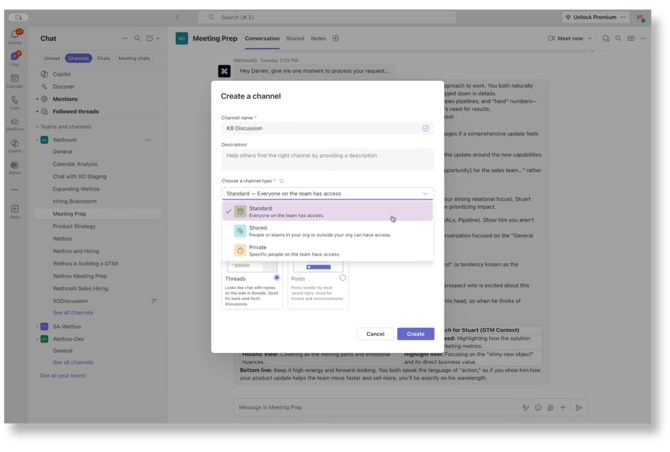Screen dimensions: 670x452
Task: Click the Description text field
Action: click(x=328, y=159)
